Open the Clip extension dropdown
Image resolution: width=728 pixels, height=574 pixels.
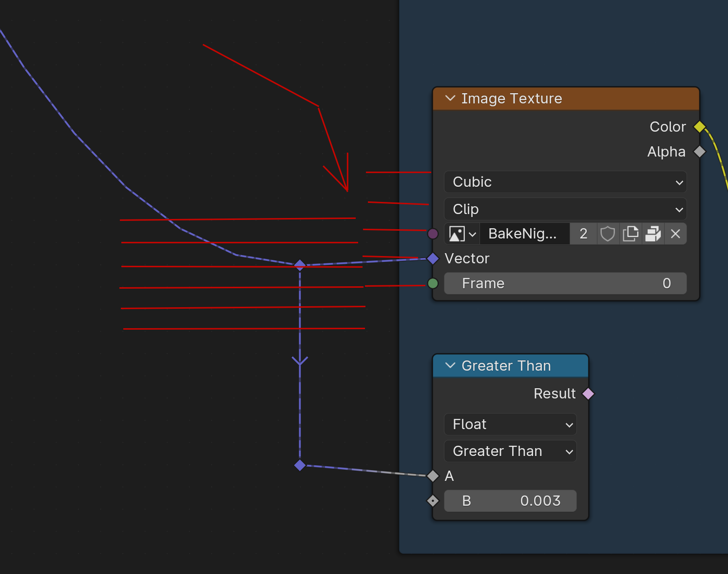click(x=565, y=209)
